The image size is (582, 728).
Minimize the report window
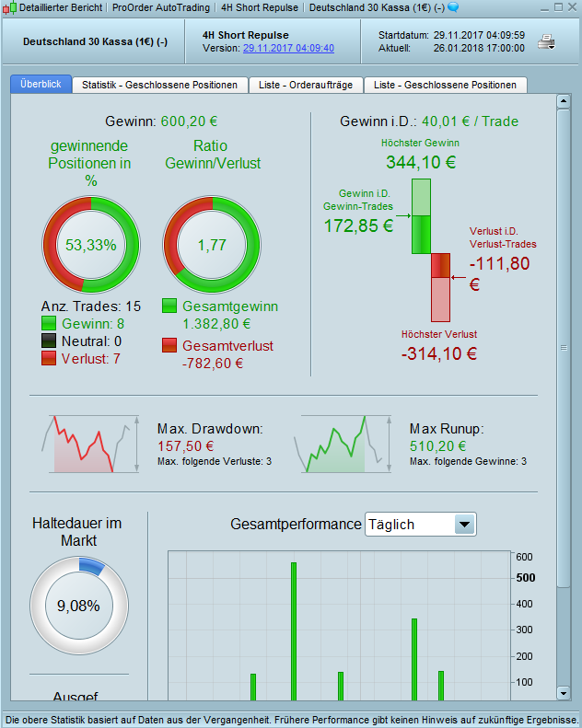click(545, 8)
